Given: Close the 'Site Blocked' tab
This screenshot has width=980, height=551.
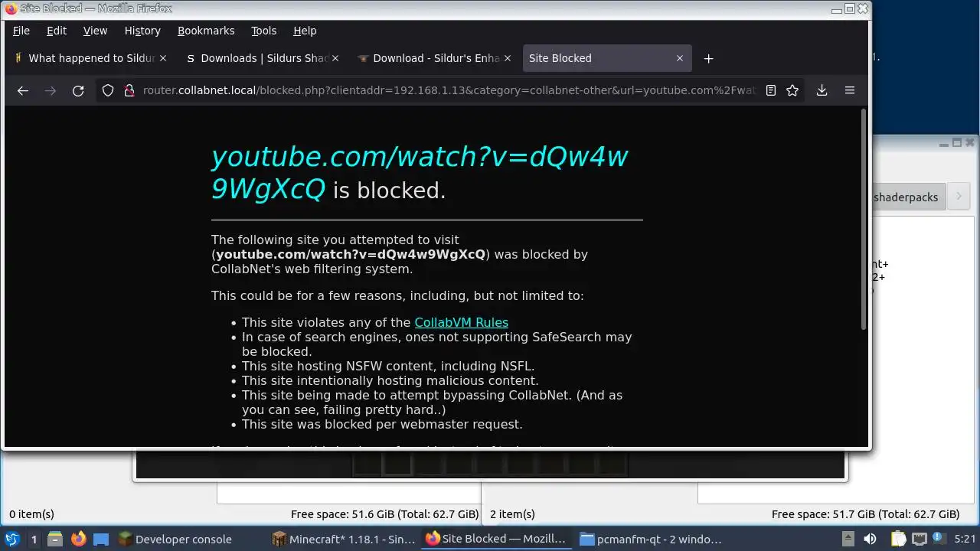Looking at the screenshot, I should click(x=680, y=58).
